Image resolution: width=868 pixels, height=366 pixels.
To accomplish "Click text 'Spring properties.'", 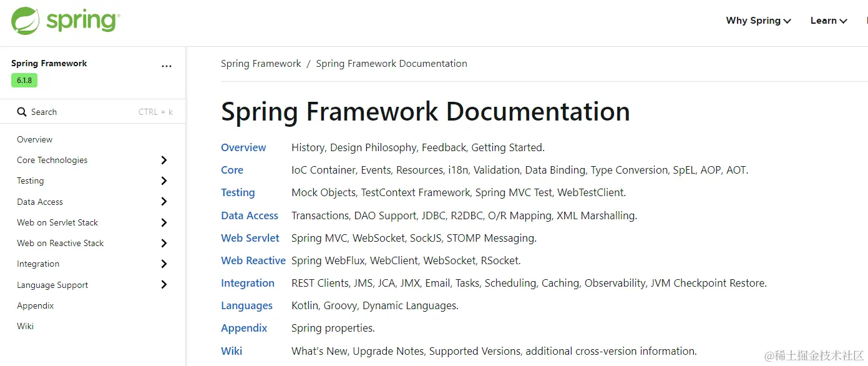I will [333, 328].
